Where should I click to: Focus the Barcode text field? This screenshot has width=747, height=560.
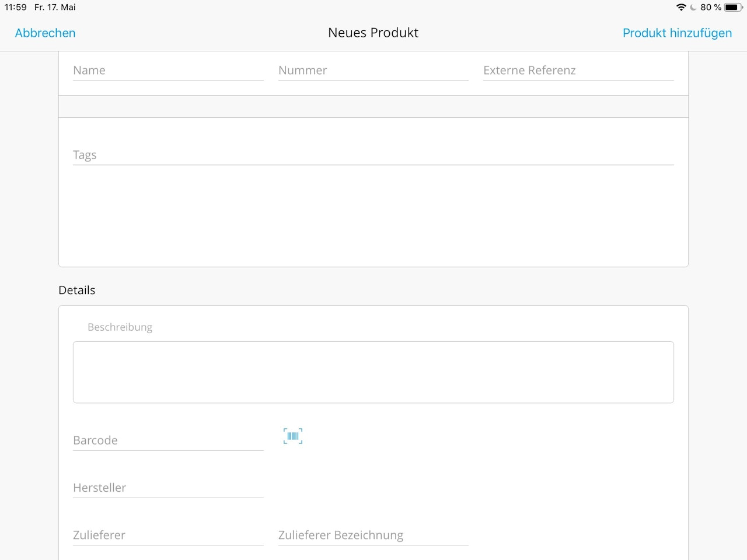168,440
